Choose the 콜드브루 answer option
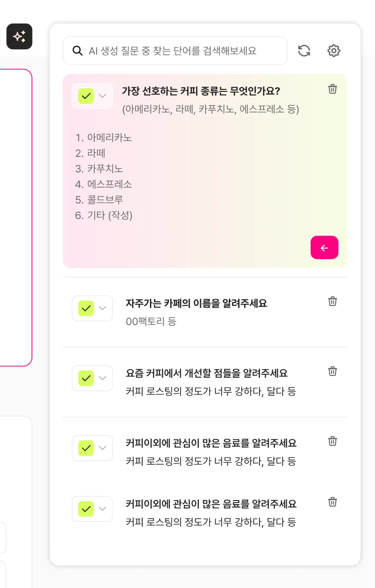 99,200
